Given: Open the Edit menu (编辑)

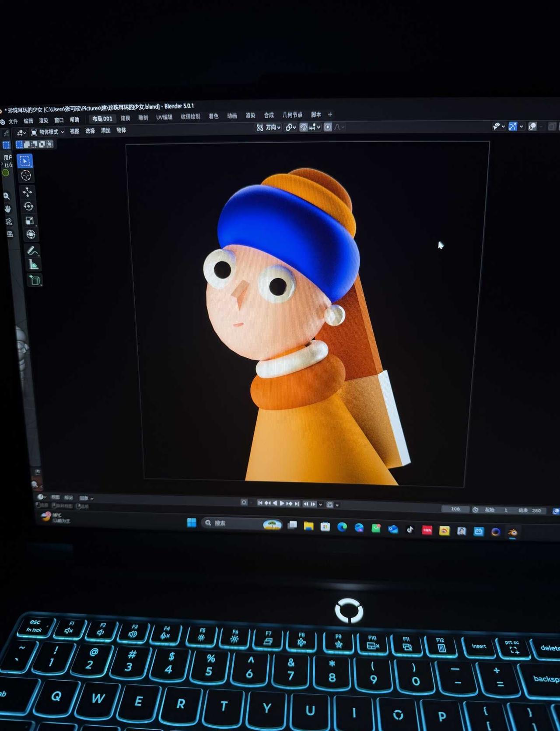Looking at the screenshot, I should tap(28, 121).
